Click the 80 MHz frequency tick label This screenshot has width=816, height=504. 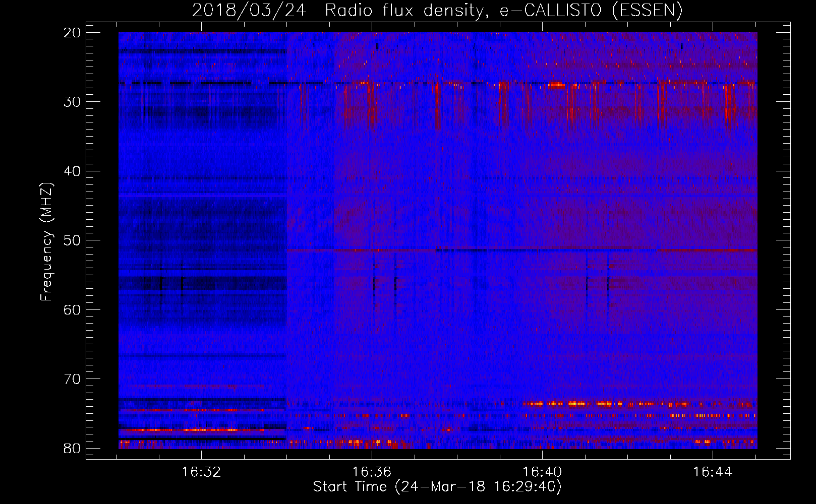click(73, 448)
